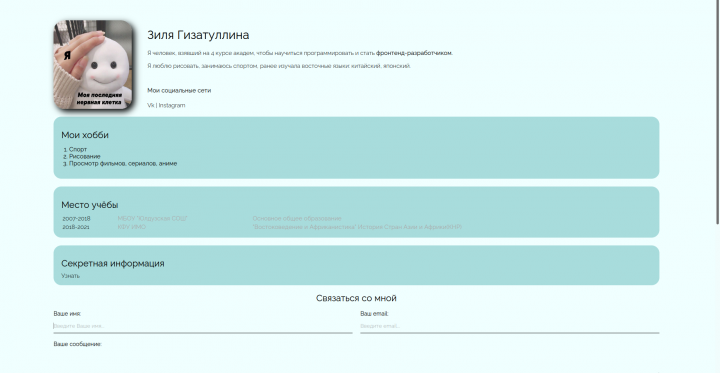Select the Просмотр фильмов, сериалов, аниме item
720x373 pixels.
click(x=123, y=164)
